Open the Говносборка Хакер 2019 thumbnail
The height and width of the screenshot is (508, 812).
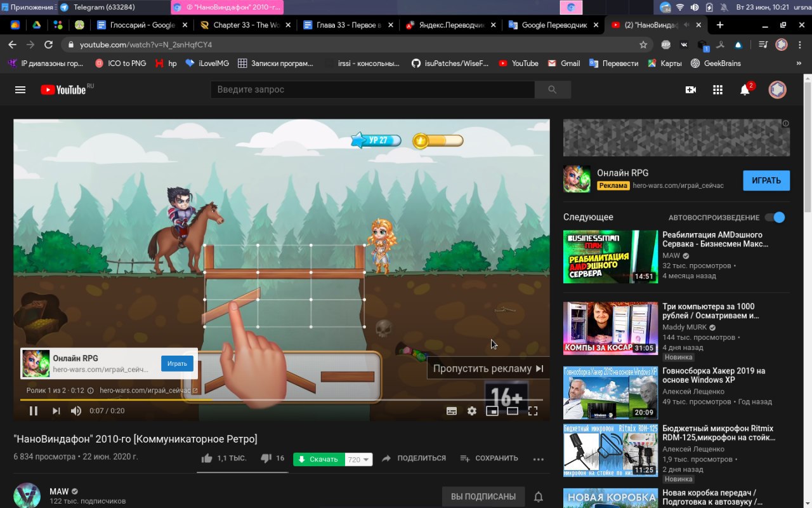610,393
